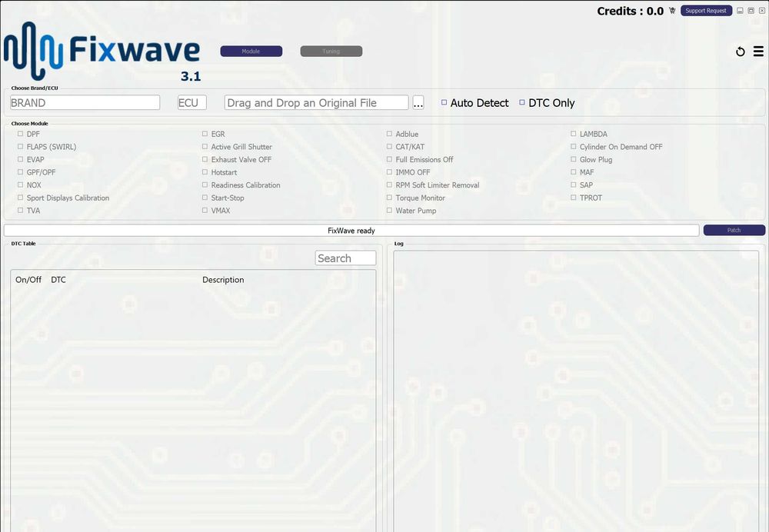The width and height of the screenshot is (769, 532).
Task: Open file browser with the ... button
Action: (x=418, y=102)
